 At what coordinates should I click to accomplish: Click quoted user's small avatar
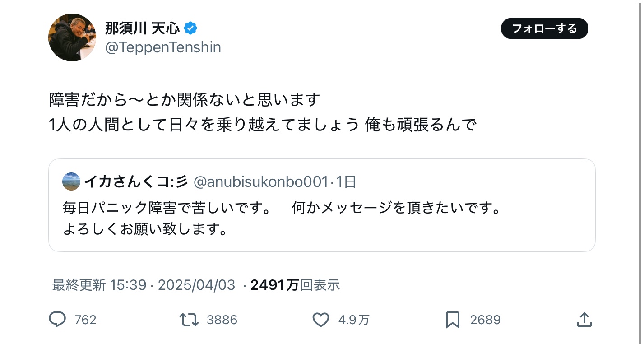point(71,181)
